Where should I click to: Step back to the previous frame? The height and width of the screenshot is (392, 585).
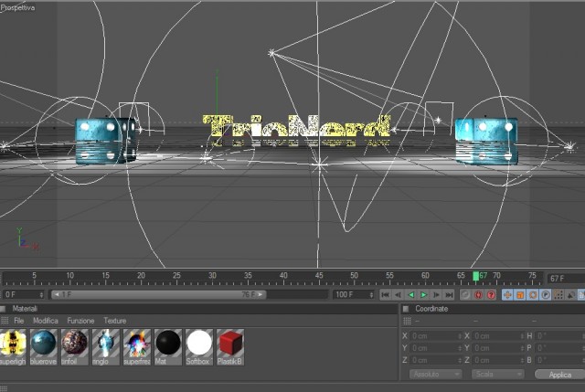click(x=399, y=295)
